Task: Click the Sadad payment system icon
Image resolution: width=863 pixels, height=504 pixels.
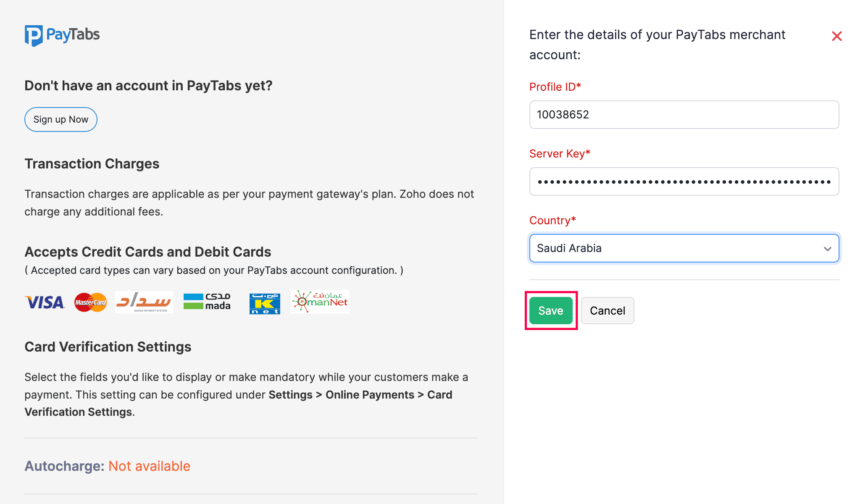Action: [144, 302]
